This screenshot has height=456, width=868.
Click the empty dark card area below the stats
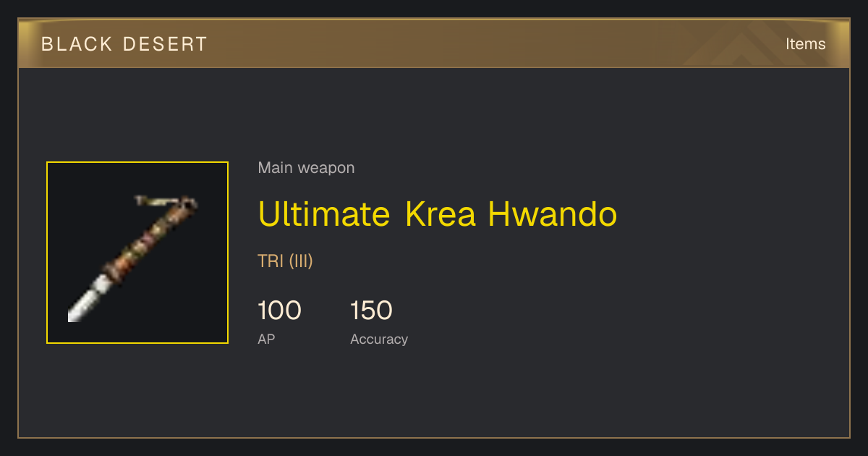coord(434,394)
